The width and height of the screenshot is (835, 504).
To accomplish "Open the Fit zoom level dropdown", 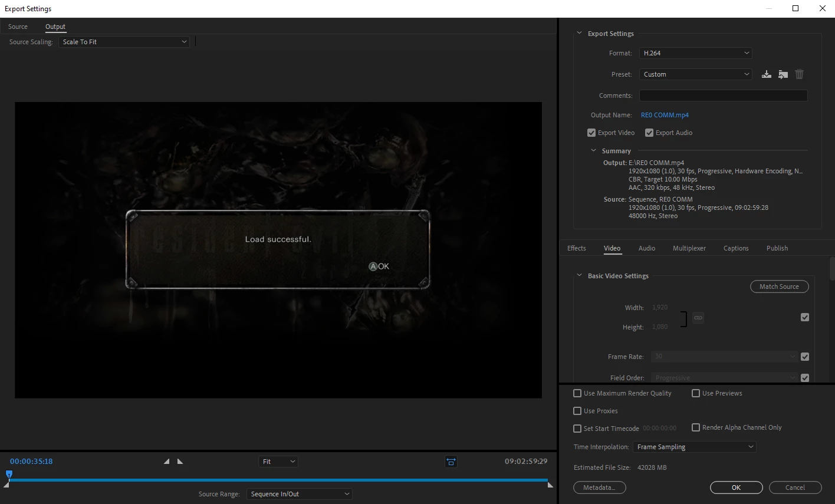I will pyautogui.click(x=278, y=462).
